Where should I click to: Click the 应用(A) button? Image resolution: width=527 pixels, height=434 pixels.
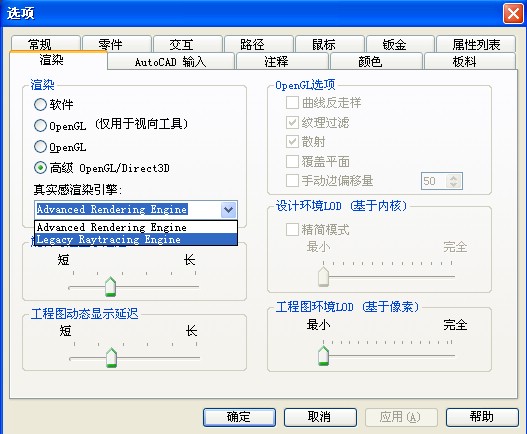tap(401, 417)
